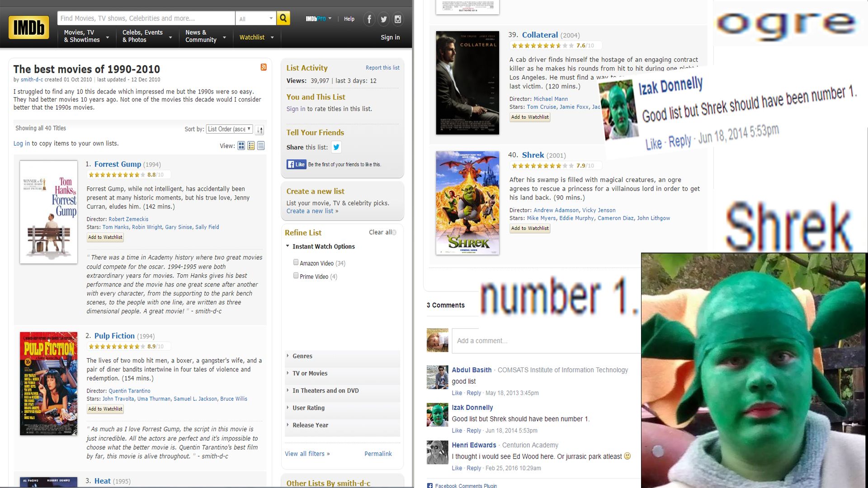Click the yellow search magnifier button
Viewport: 868px width, 488px height.
click(x=283, y=18)
